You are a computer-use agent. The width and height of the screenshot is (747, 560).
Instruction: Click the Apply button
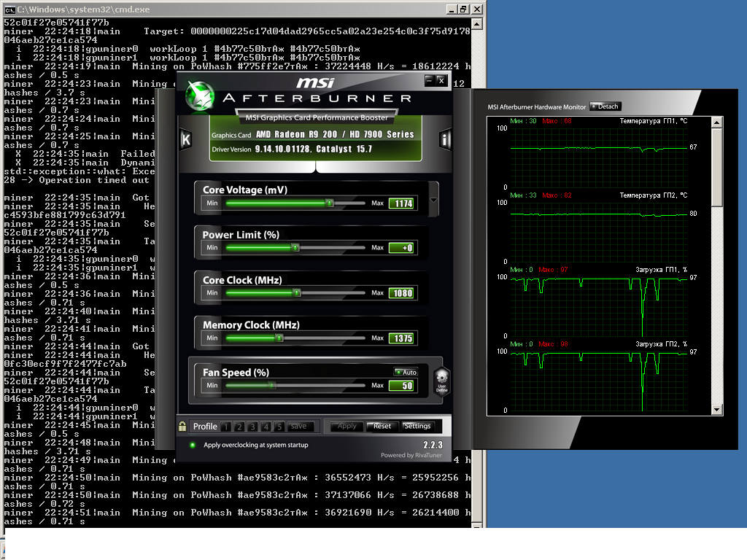tap(346, 427)
